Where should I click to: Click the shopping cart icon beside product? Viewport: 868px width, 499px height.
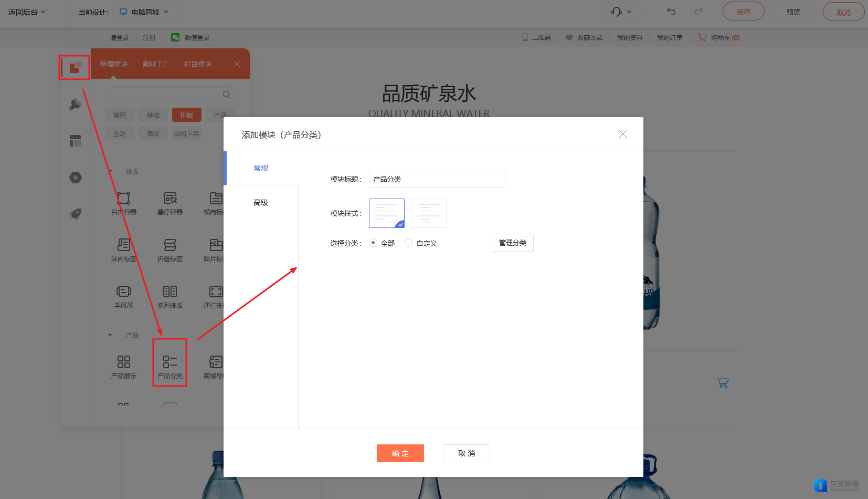click(x=722, y=383)
